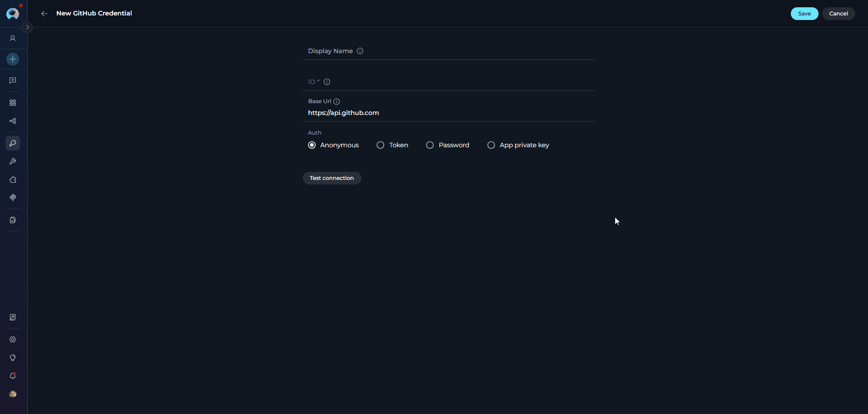
Task: Click the plus create-new button
Action: coord(13,59)
